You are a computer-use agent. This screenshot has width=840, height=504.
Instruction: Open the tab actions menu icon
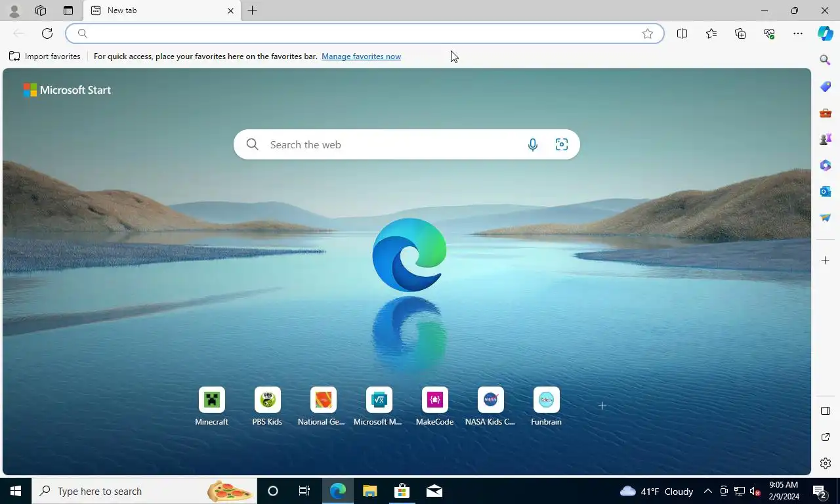68,10
